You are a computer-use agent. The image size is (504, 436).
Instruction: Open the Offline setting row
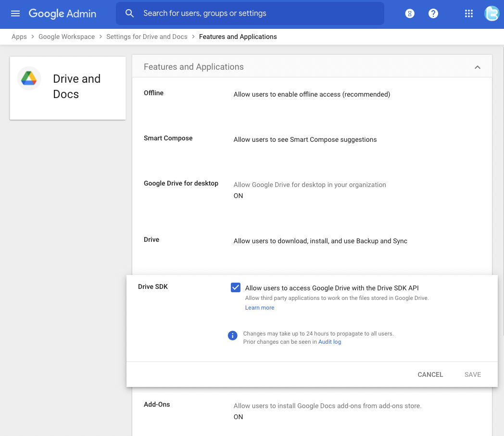312,100
